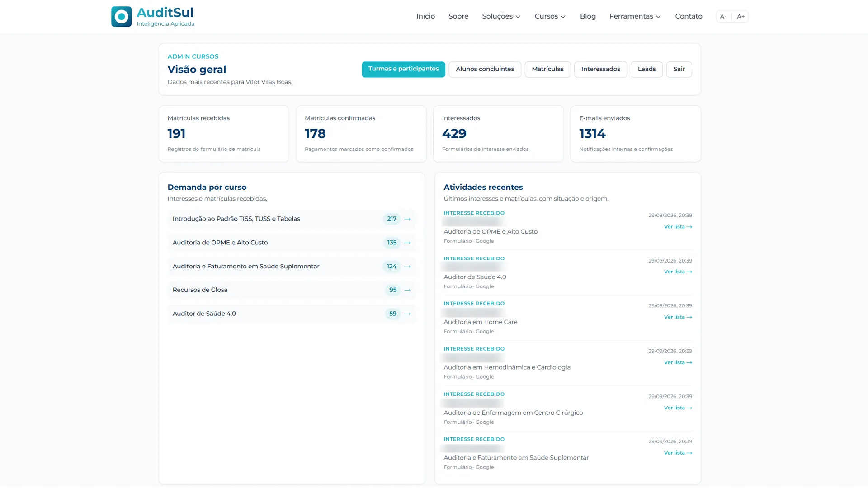Open Recursos de Glosa course row
This screenshot has width=868, height=488.
(292, 290)
